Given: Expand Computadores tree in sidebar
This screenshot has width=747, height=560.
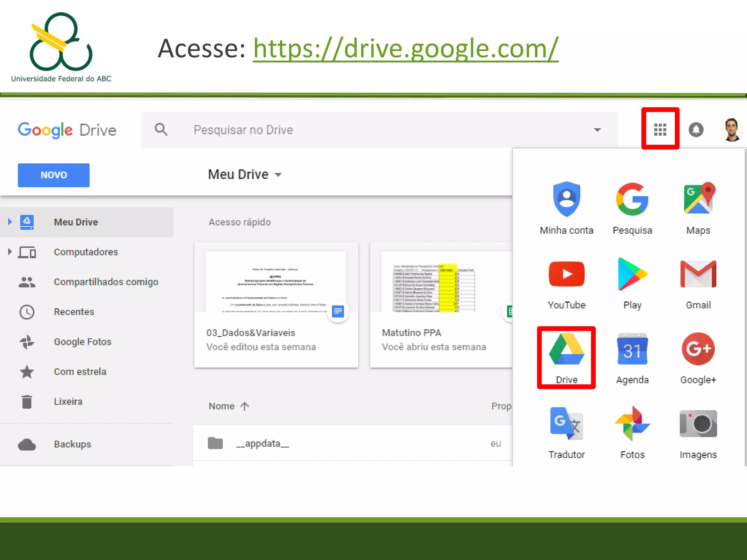Looking at the screenshot, I should 10,252.
